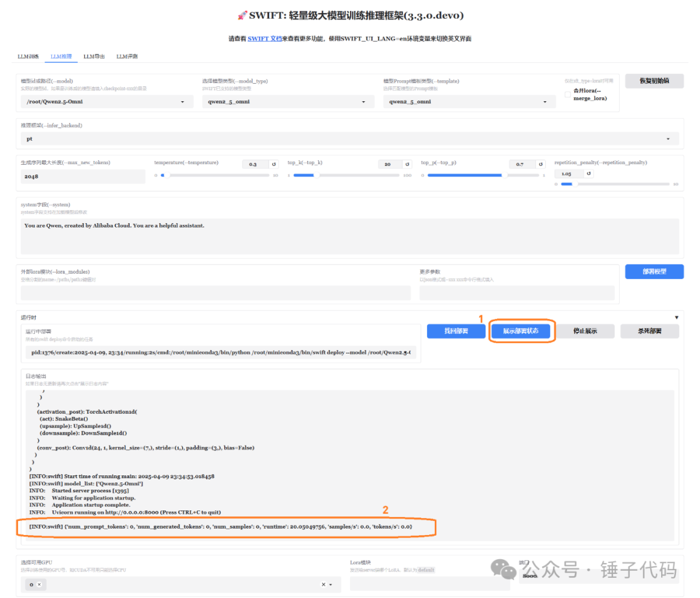Screen dimensions: 700x598
Task: Switch to the LLM导出 tab
Action: coord(94,56)
